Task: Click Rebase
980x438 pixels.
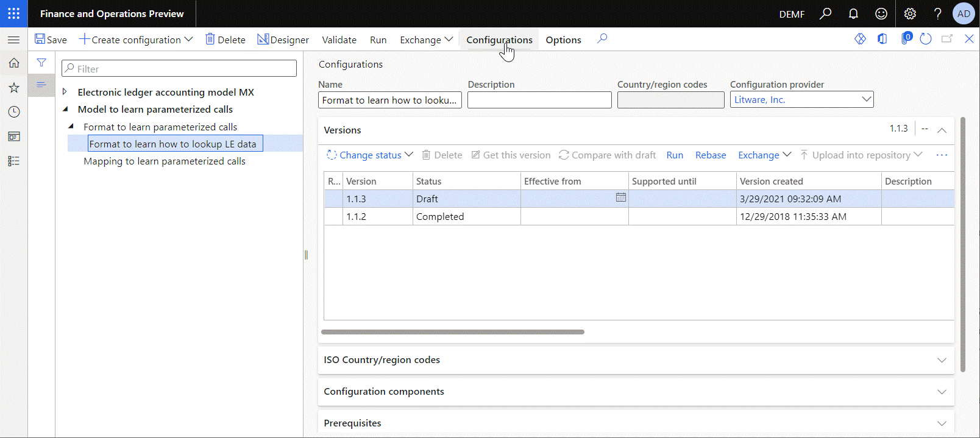Action: coord(711,155)
